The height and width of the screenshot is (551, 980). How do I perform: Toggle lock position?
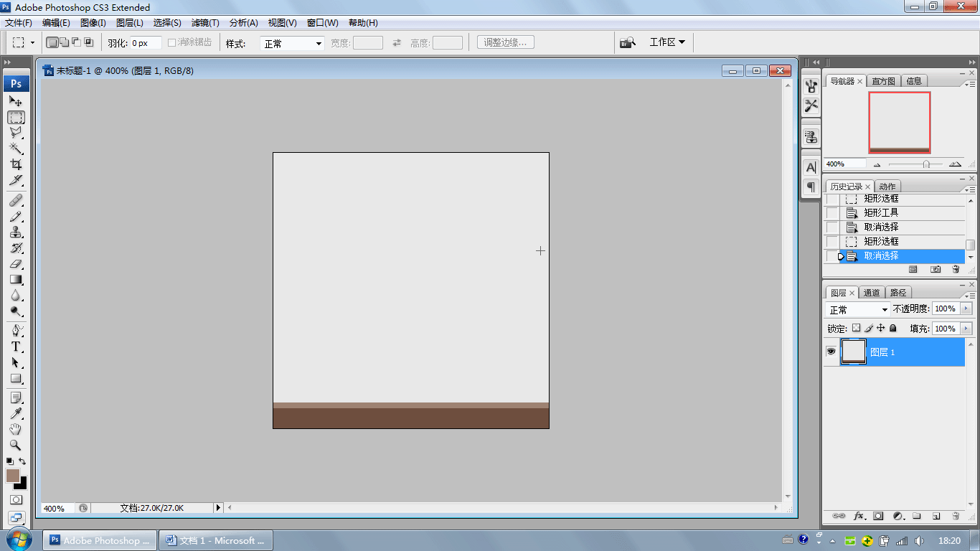(881, 328)
